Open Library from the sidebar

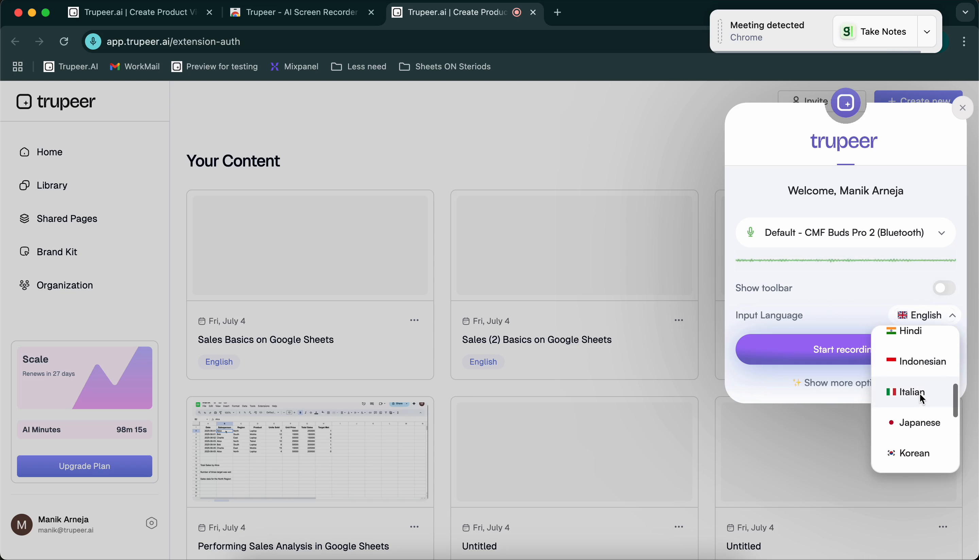24,185
